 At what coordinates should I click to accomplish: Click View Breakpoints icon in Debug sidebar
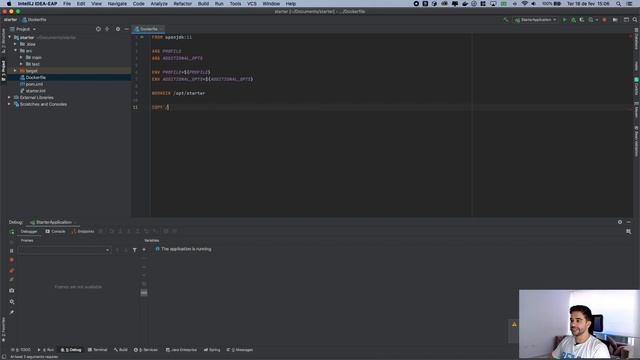point(11,270)
